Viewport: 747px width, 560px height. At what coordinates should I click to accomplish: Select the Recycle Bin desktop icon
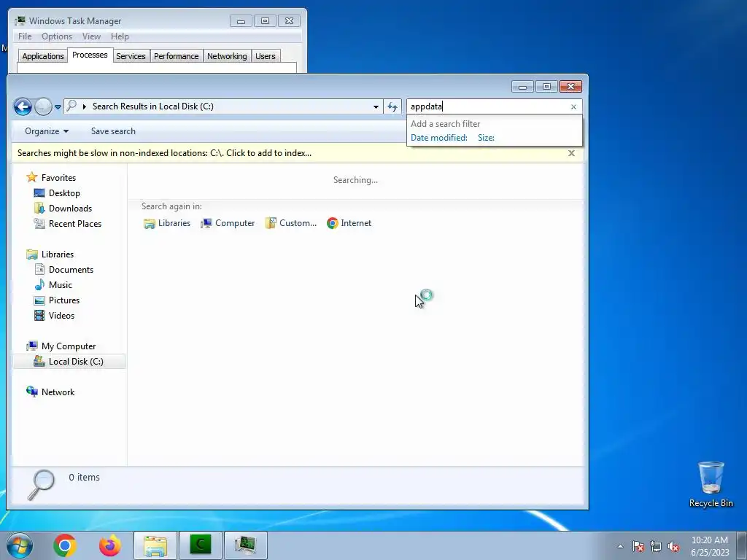[711, 484]
